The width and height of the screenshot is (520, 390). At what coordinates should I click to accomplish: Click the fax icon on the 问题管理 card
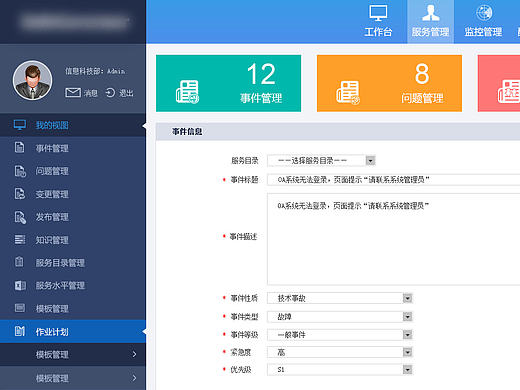(x=348, y=92)
